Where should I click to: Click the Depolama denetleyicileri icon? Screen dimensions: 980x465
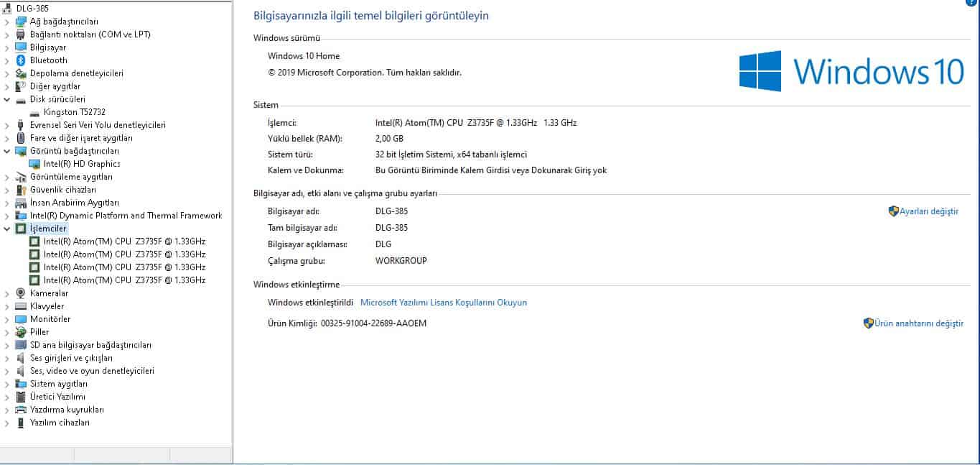pos(21,73)
